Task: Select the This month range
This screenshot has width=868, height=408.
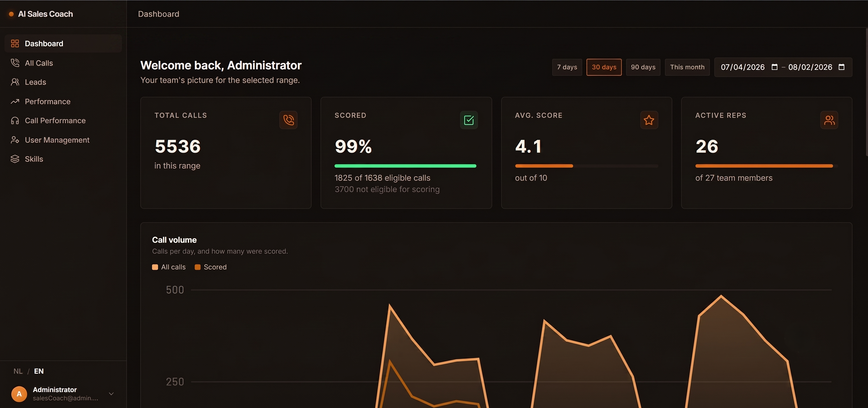Action: 687,67
